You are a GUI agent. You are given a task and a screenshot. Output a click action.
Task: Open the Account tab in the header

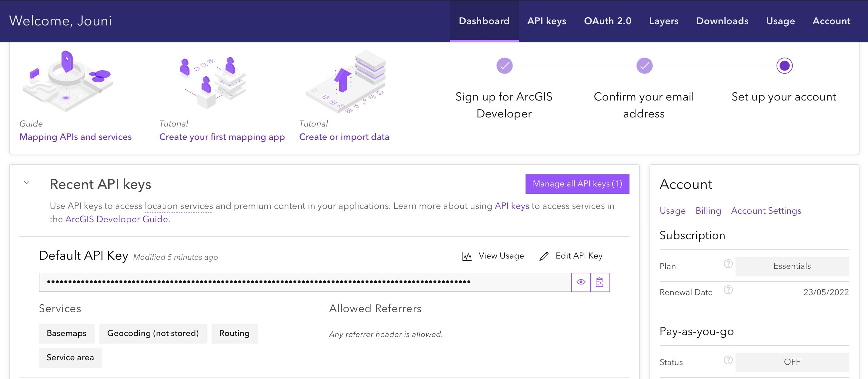[x=831, y=21]
